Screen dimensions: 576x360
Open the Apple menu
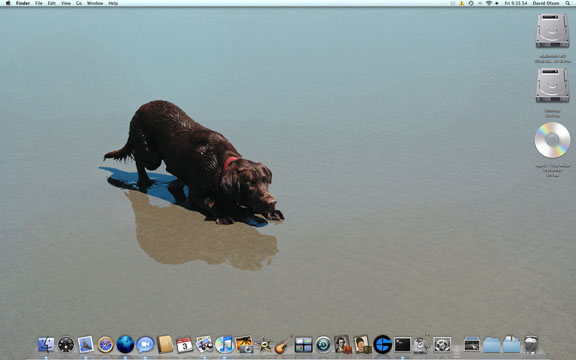click(8, 3)
